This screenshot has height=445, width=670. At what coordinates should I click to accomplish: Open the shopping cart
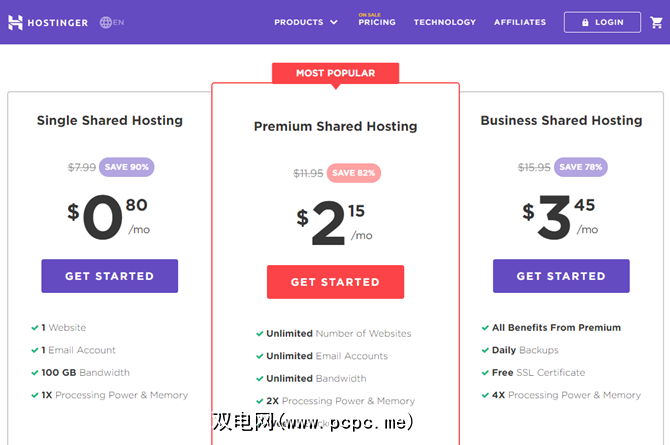point(656,22)
